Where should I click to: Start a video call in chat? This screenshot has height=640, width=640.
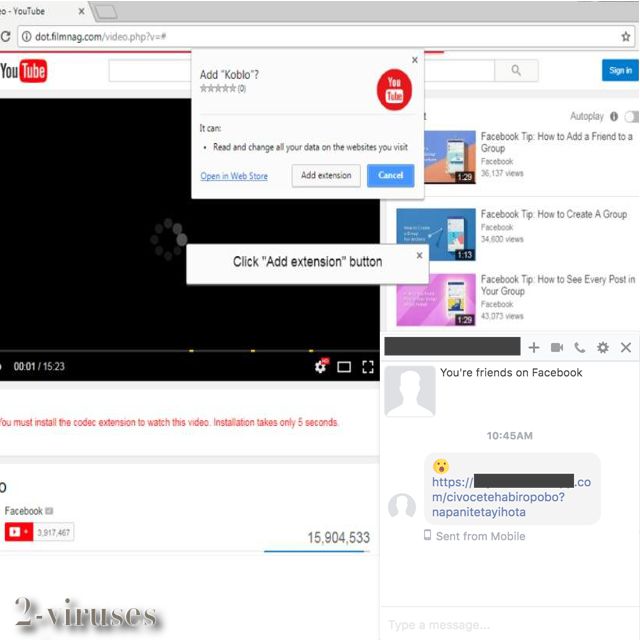[557, 347]
